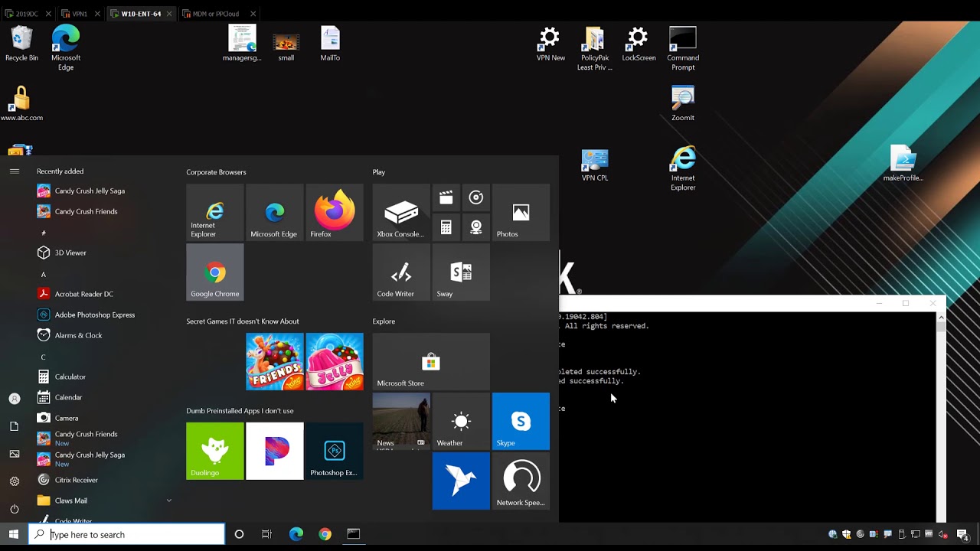Open the Calculator small tile
This screenshot has width=980, height=551.
coord(446,227)
